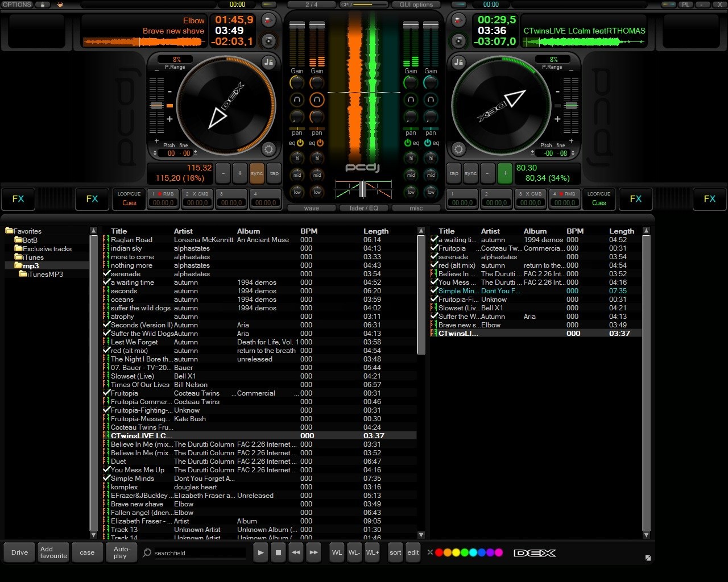The image size is (728, 582).
Task: Click left deck 8% P.Range selector
Action: [x=176, y=59]
